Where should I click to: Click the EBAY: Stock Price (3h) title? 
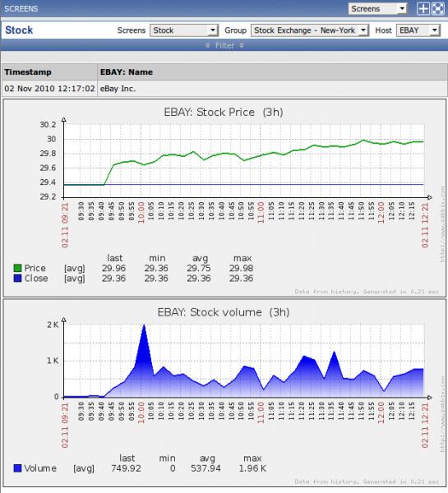[x=224, y=113]
